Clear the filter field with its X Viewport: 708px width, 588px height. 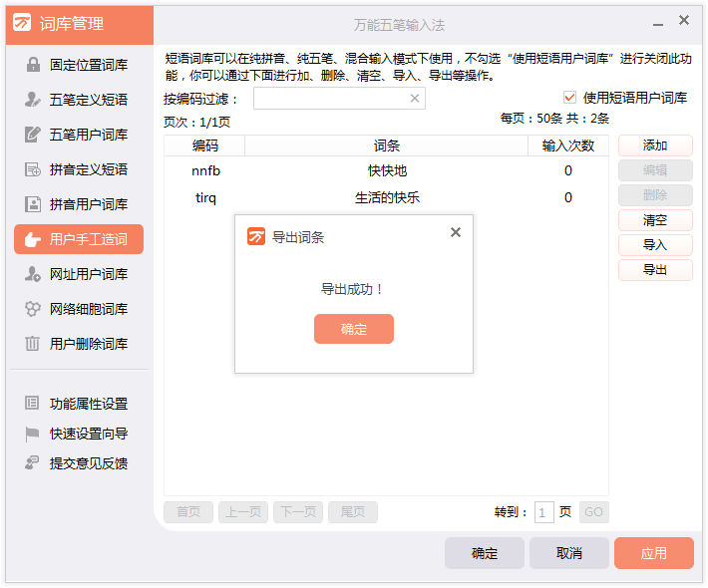click(415, 98)
